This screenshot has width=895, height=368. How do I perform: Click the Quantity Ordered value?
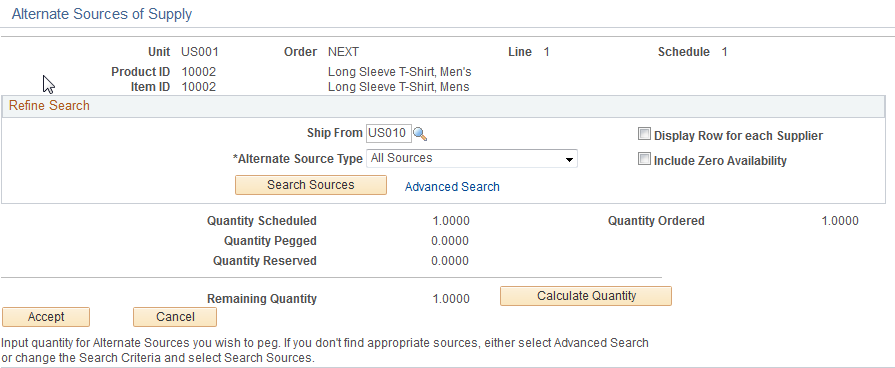(x=840, y=221)
